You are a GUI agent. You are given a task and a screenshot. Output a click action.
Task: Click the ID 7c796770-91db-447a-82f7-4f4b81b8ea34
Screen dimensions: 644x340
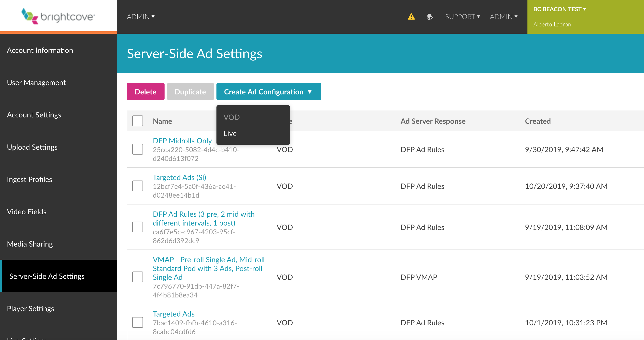point(196,291)
